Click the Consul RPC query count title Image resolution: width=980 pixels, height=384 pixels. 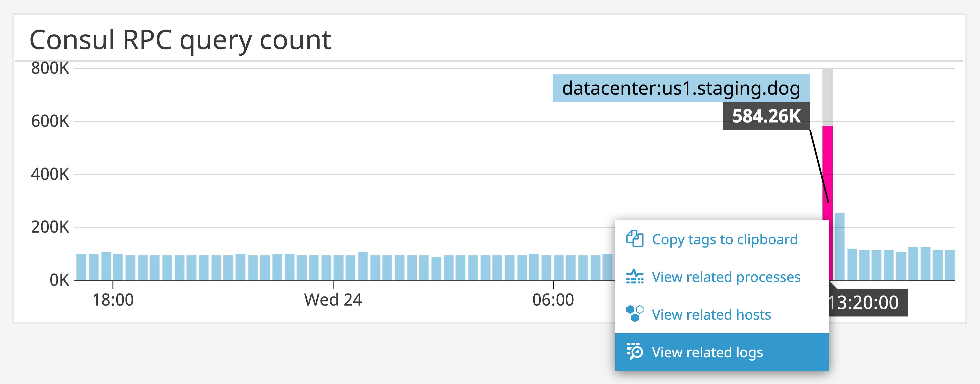180,40
